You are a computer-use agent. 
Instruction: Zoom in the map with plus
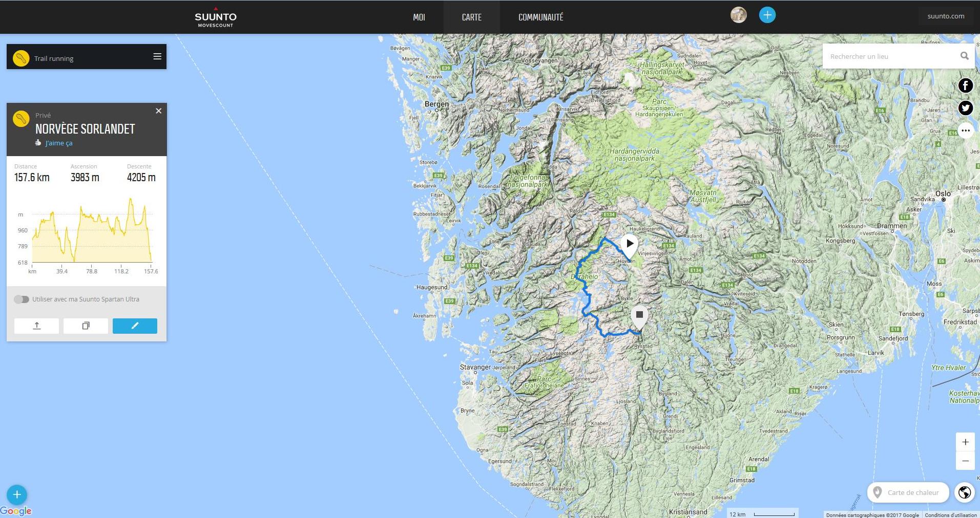965,442
